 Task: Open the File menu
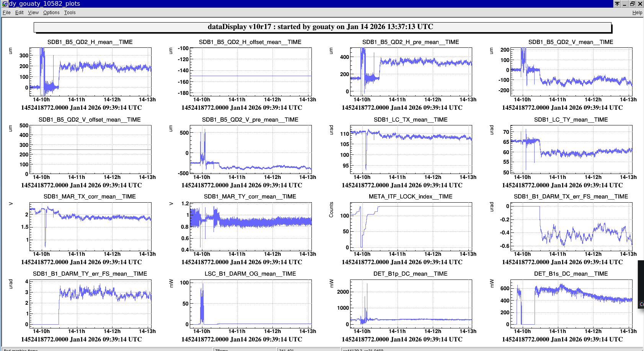7,13
